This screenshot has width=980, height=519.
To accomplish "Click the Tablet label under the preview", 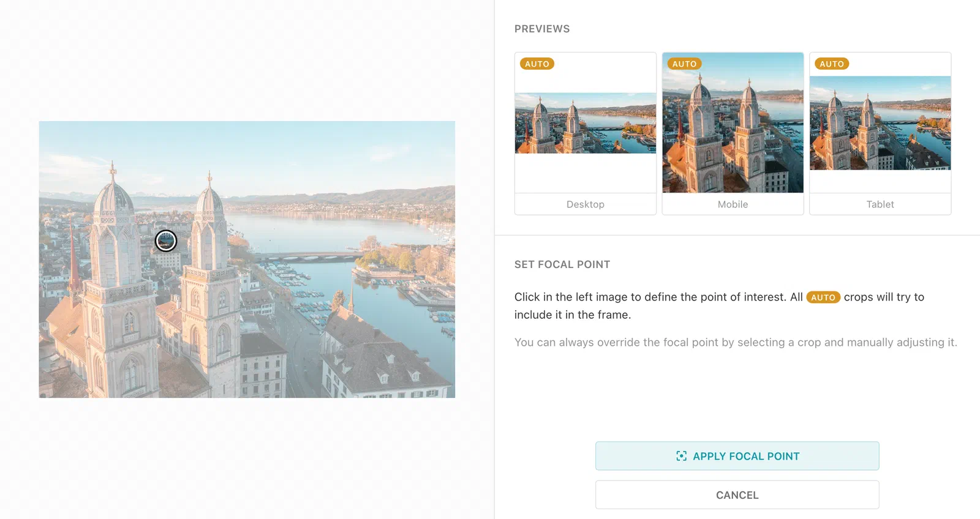I will tap(880, 204).
